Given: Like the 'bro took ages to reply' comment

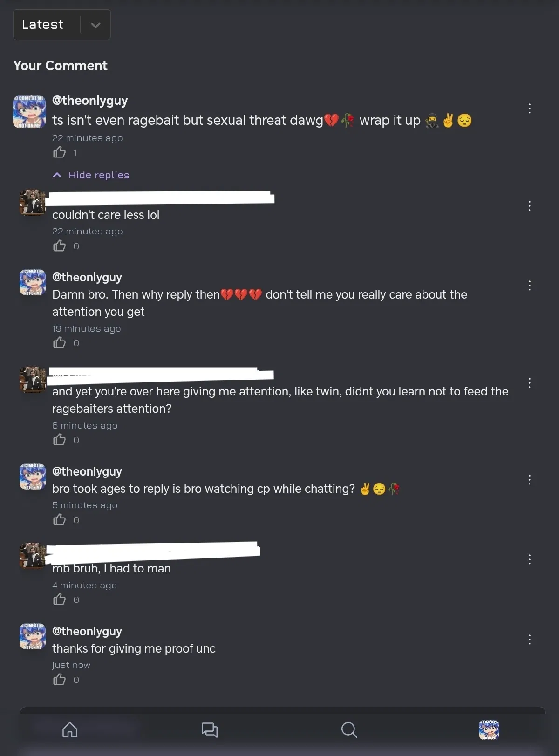Looking at the screenshot, I should 60,520.
